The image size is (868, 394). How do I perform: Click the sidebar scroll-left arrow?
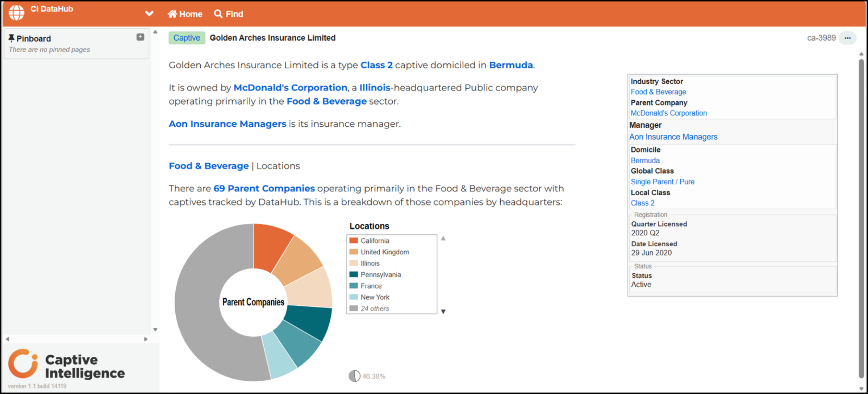point(7,339)
